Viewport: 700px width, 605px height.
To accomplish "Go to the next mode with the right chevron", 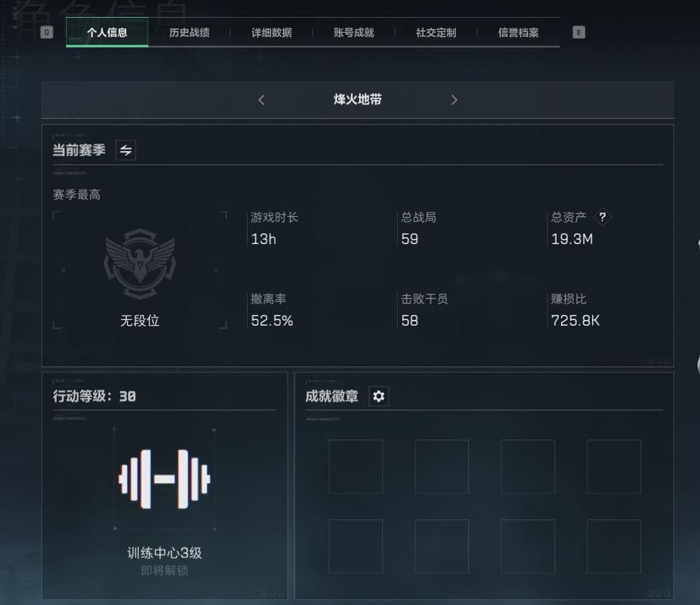I will point(454,100).
